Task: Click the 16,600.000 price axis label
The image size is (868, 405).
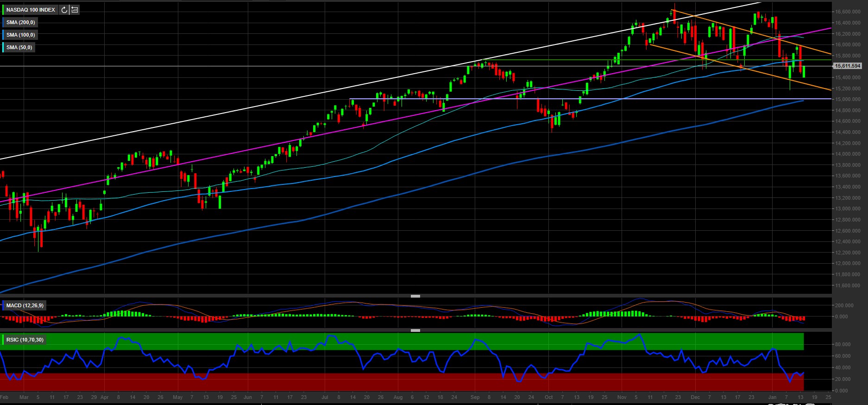Action: tap(848, 12)
